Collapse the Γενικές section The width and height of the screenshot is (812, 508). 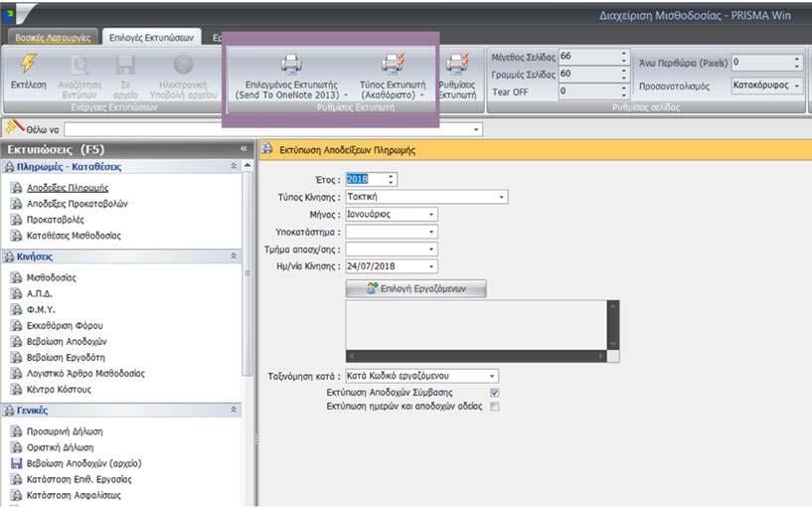pyautogui.click(x=234, y=411)
